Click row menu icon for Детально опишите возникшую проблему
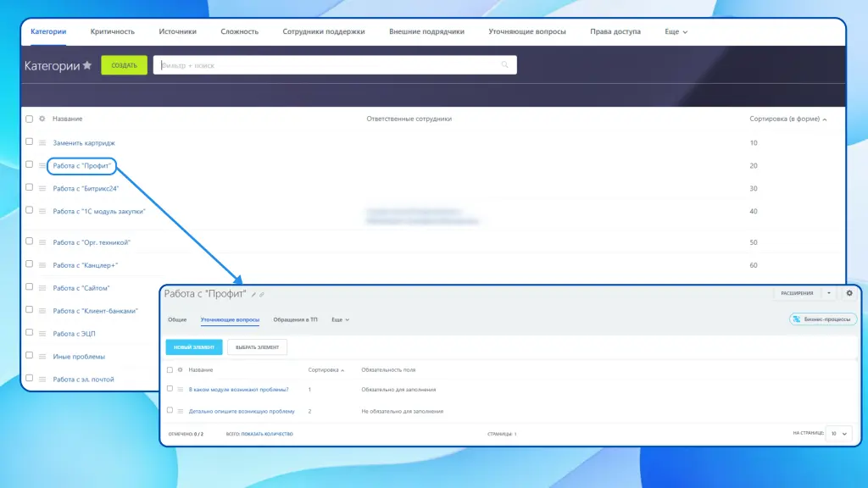The width and height of the screenshot is (868, 488). 181,411
